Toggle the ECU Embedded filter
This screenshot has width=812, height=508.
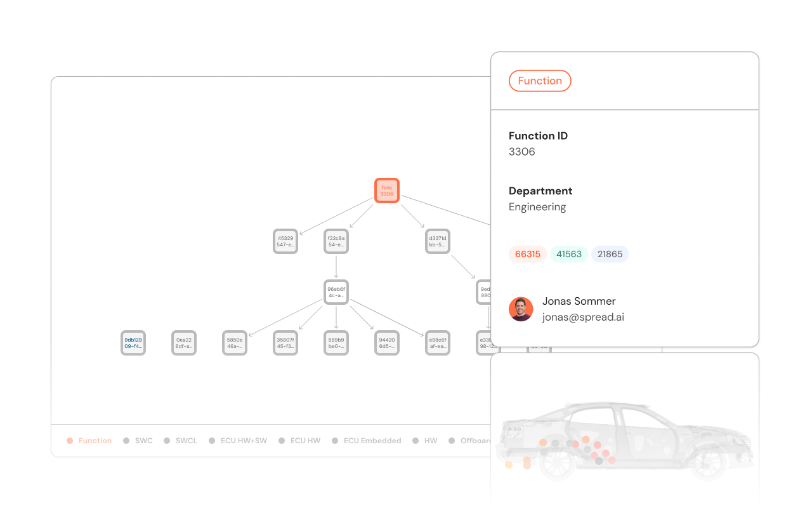pyautogui.click(x=367, y=440)
